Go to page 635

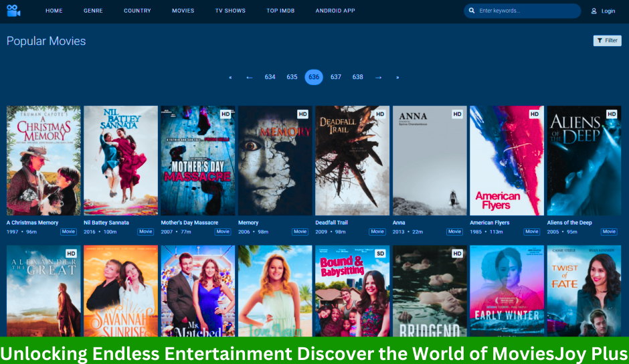292,77
